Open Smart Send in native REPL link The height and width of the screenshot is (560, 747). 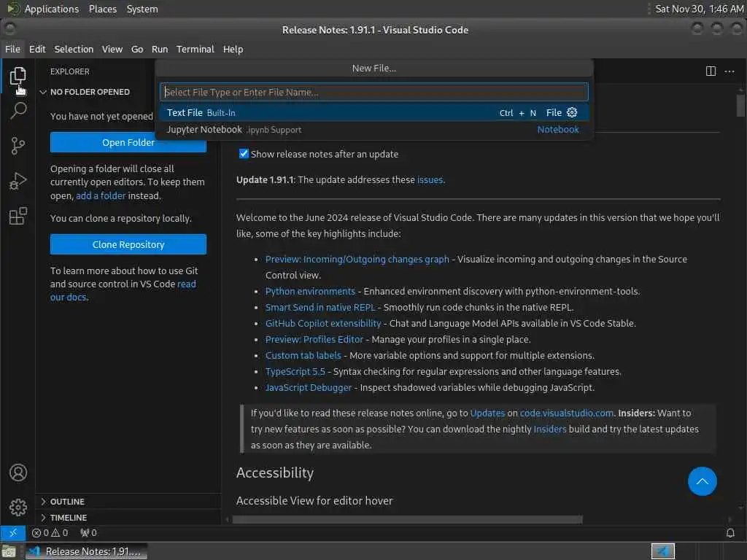320,307
